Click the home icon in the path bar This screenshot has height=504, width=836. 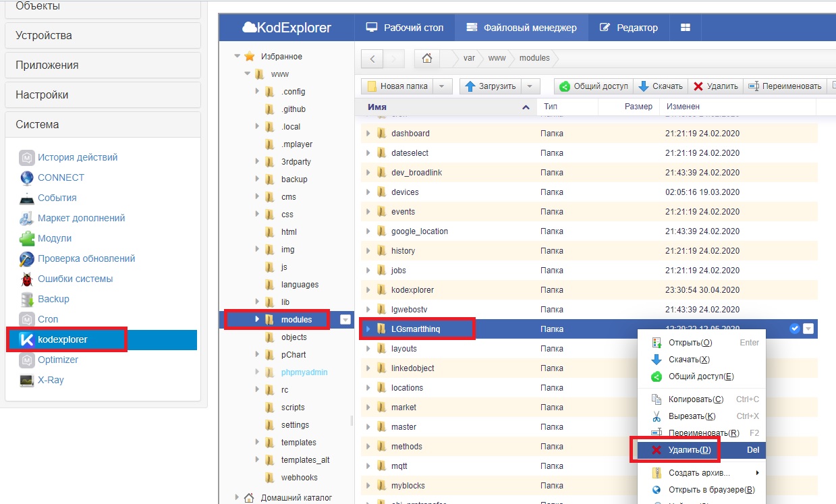[x=426, y=58]
